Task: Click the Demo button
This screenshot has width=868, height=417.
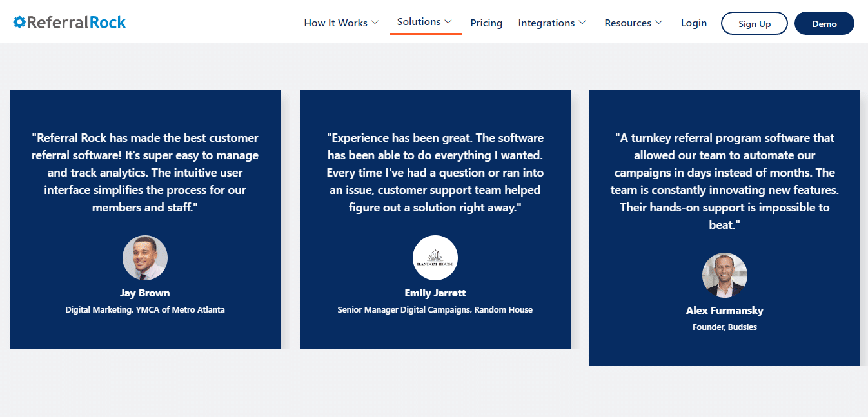Action: 824,23
